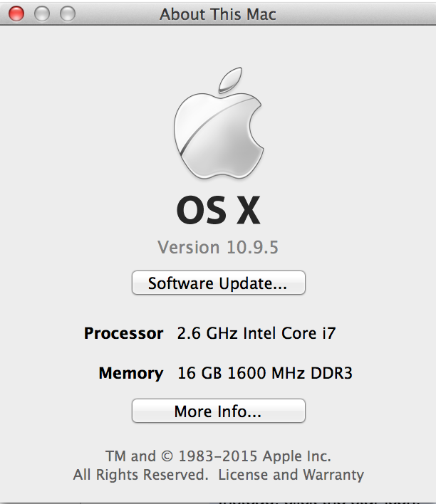Click Version 10.9.5 to show build
Viewport: 436px width, 504px height.
coord(218,247)
